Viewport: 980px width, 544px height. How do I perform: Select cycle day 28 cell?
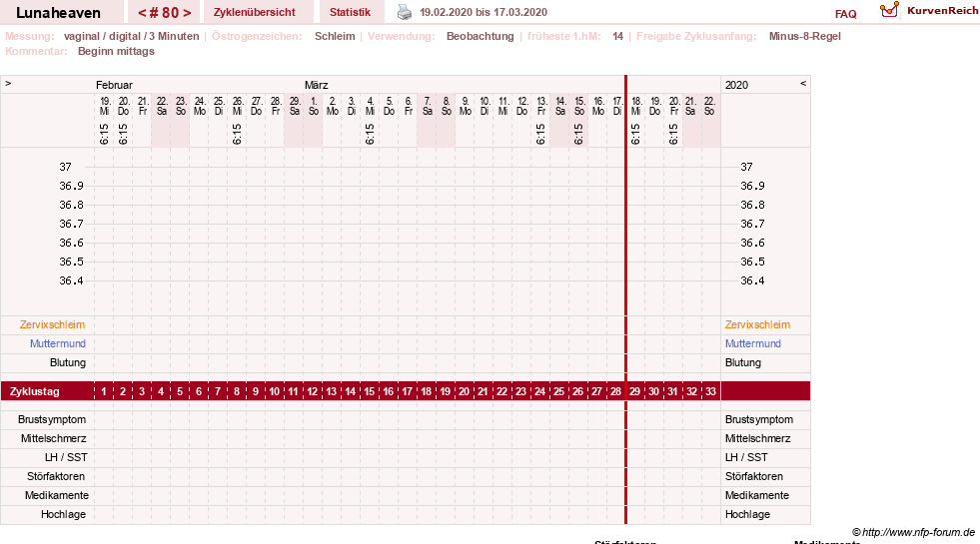pyautogui.click(x=615, y=391)
